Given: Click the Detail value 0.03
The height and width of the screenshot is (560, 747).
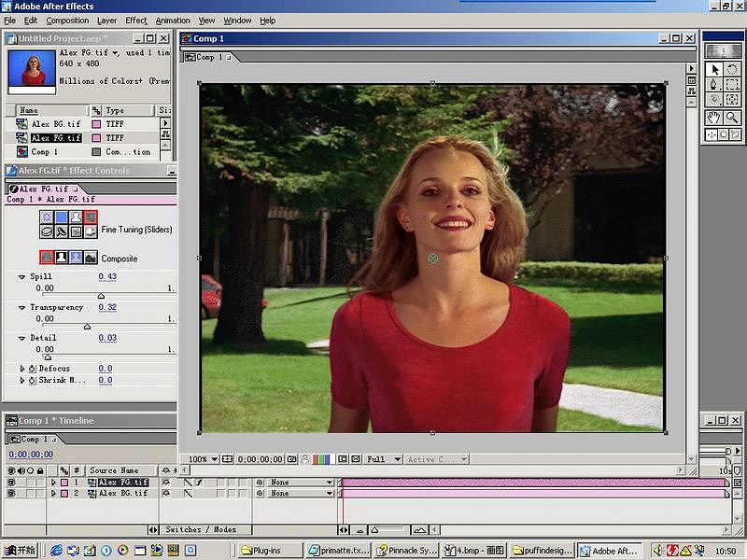Looking at the screenshot, I should pos(107,338).
